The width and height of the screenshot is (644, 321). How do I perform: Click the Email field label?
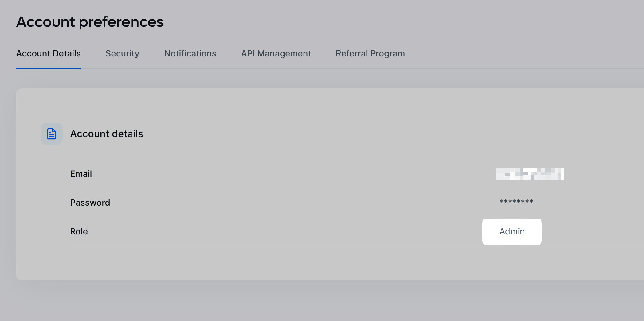tap(81, 174)
